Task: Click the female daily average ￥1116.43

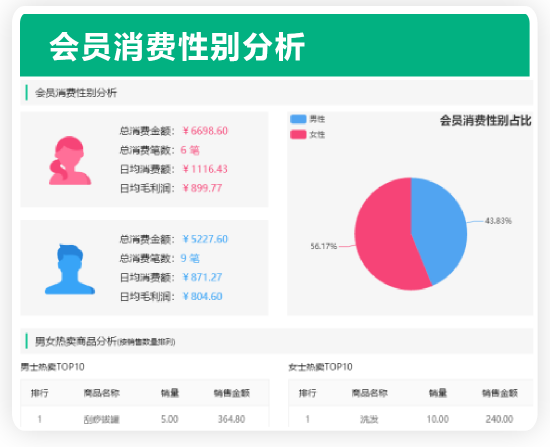Action: point(205,169)
